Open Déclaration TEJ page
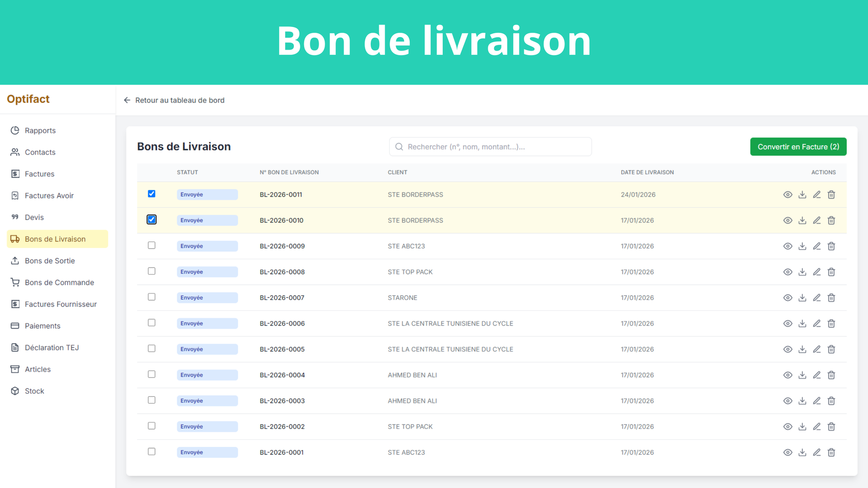 52,347
